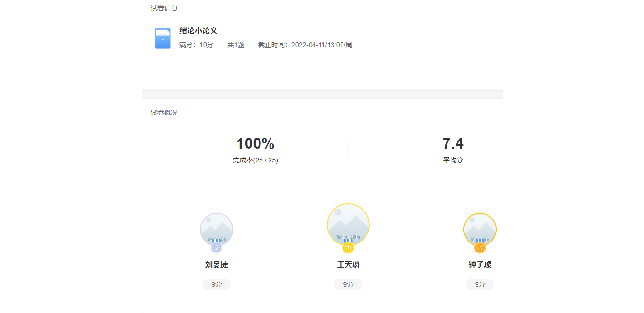Viewport: 644px width, 313px height.
Task: Click the 9分 badge under 王天璘
Action: point(348,284)
